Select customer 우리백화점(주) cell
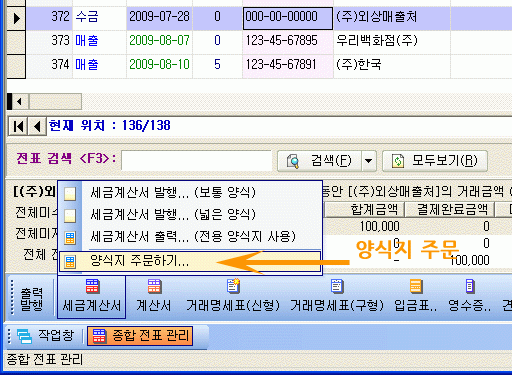The height and width of the screenshot is (375, 512). click(392, 42)
